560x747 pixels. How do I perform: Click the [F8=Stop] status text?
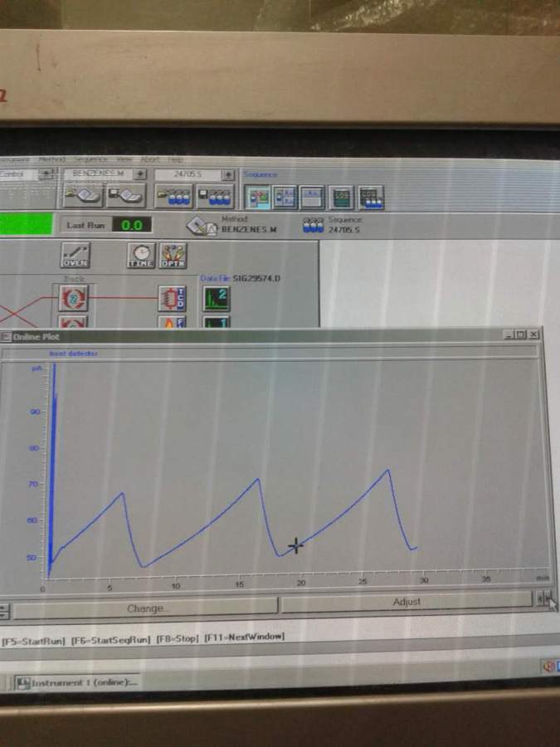point(178,638)
